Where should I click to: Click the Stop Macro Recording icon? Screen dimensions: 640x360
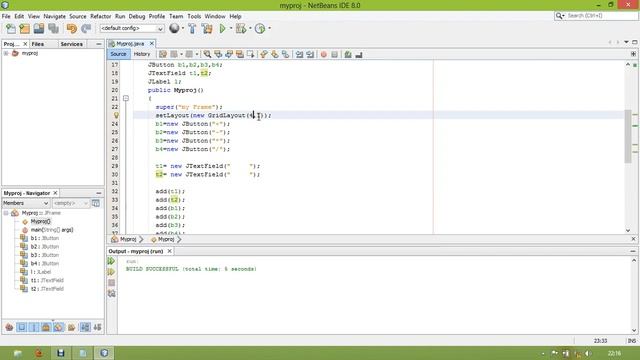[x=334, y=54]
